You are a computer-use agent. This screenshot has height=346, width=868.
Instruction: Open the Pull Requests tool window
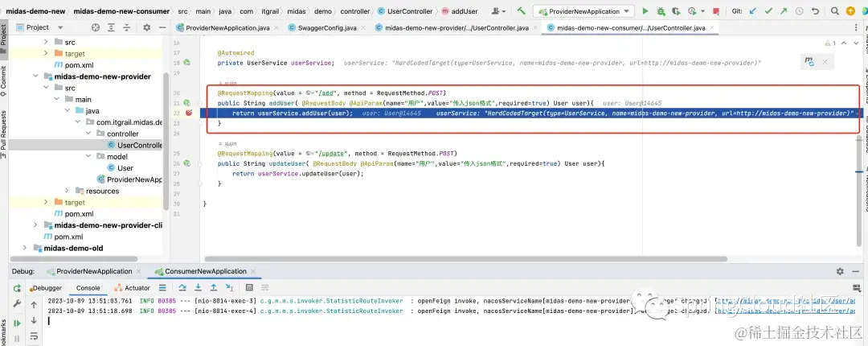click(3, 134)
